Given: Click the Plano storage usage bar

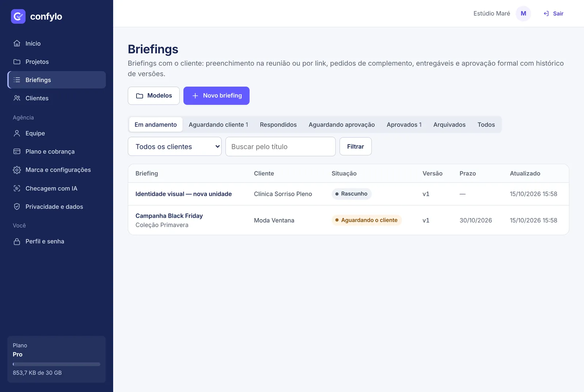Looking at the screenshot, I should (57, 364).
